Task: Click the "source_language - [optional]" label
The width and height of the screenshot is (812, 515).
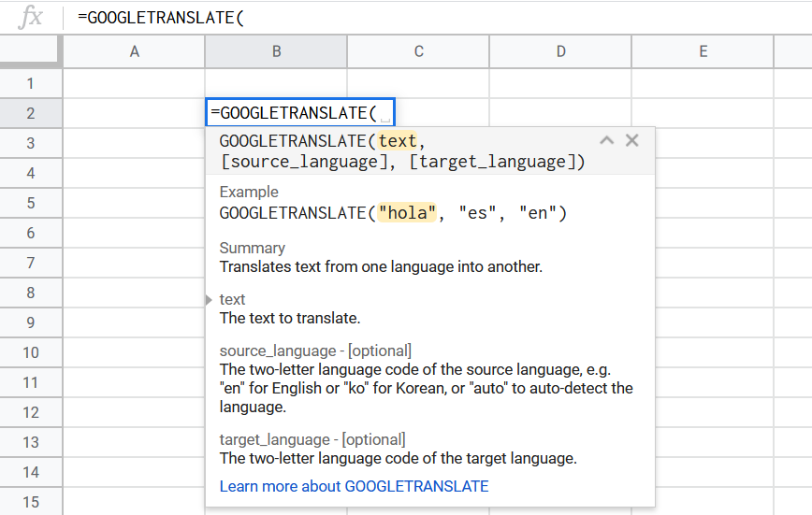Action: pyautogui.click(x=315, y=350)
